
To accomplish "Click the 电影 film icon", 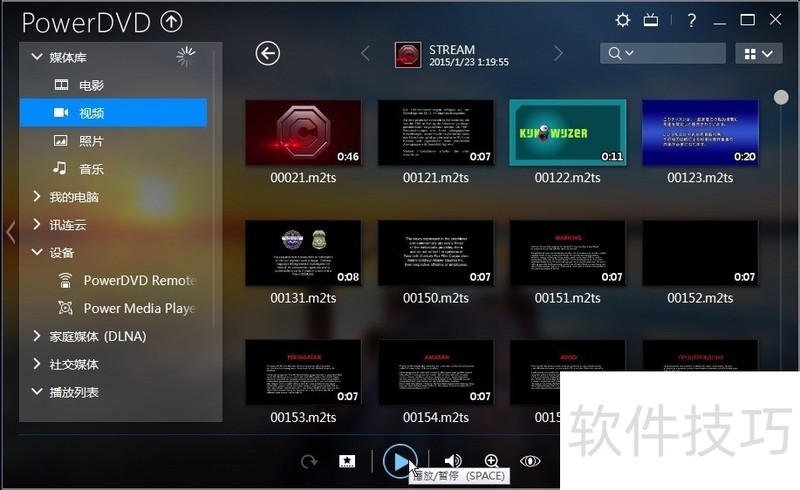I will pyautogui.click(x=61, y=85).
